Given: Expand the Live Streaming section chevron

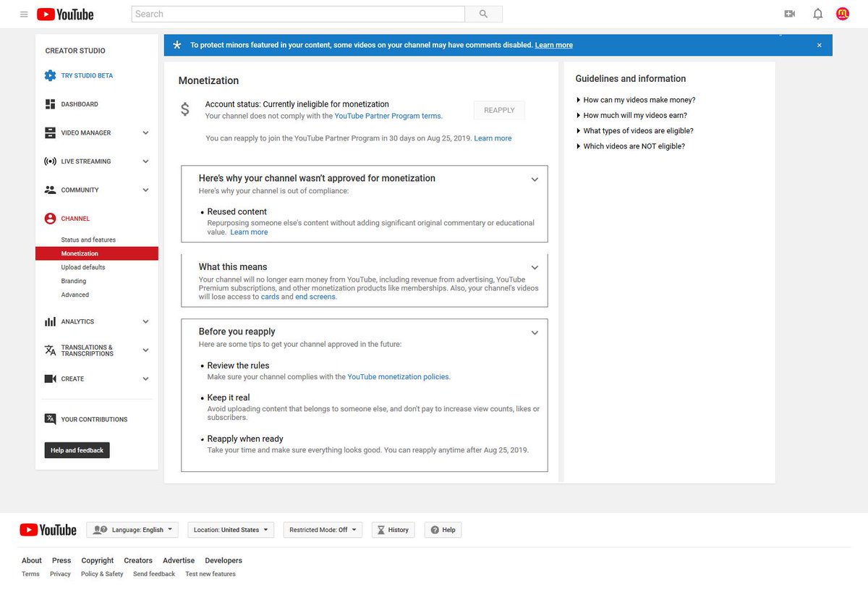Looking at the screenshot, I should pyautogui.click(x=145, y=161).
